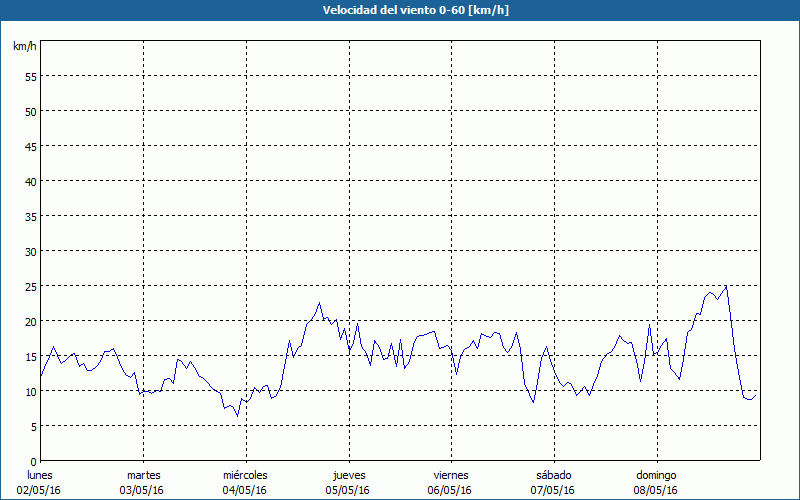Select the 'sábado' day label

point(553,475)
